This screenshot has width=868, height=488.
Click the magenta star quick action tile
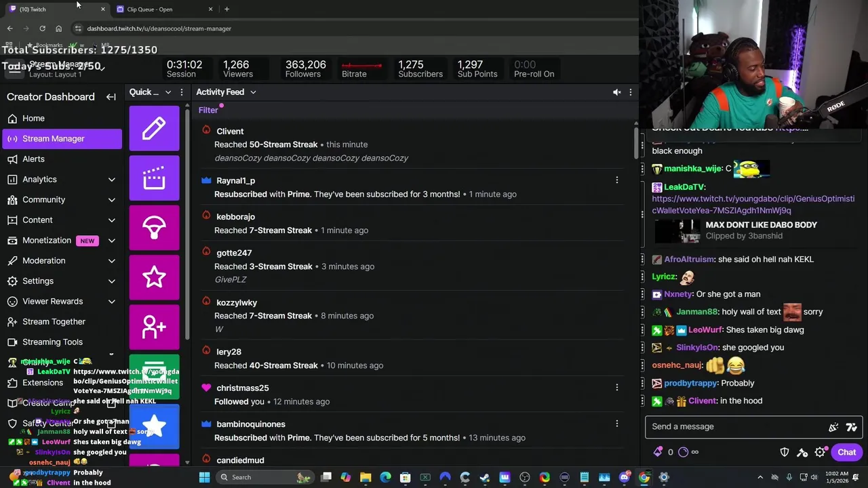(x=155, y=277)
